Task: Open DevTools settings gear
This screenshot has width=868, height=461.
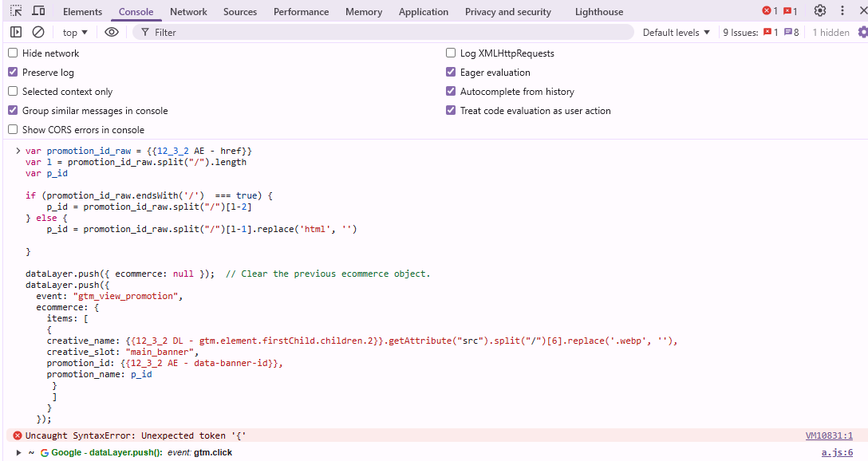Action: (820, 11)
